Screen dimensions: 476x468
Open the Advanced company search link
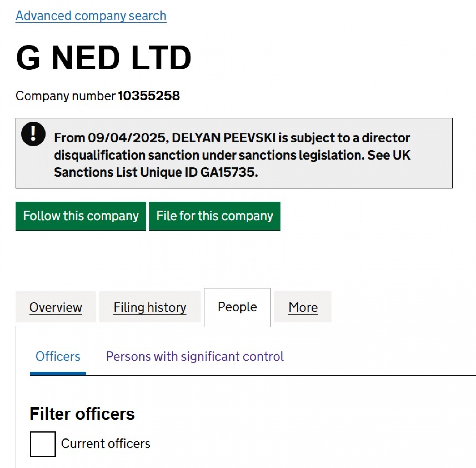click(x=91, y=16)
